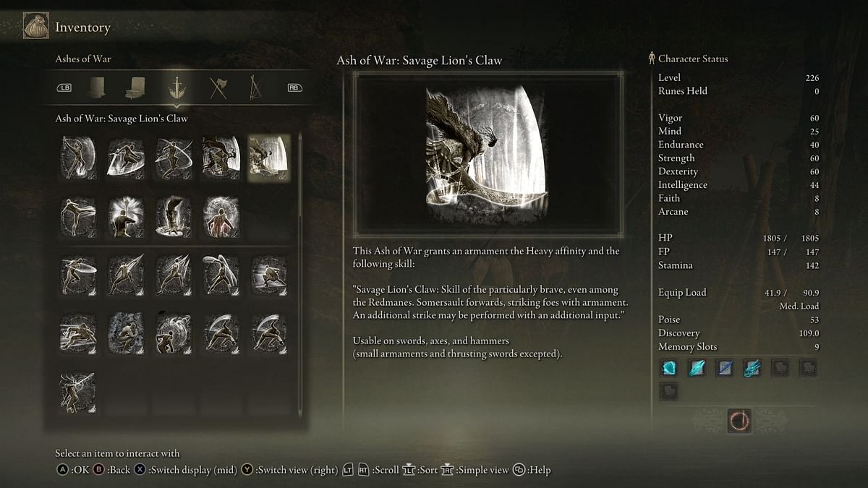Select the lone ash icon in the bottom row
This screenshot has width=868, height=488.
point(77,393)
